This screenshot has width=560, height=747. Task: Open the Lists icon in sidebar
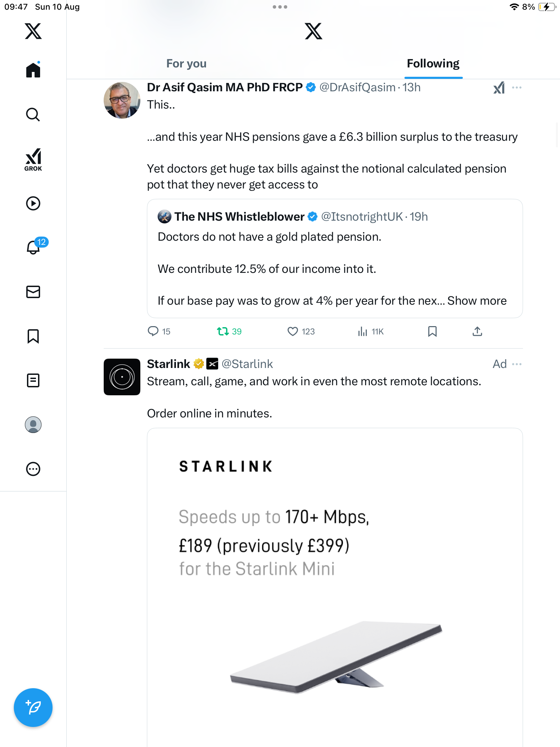[33, 380]
